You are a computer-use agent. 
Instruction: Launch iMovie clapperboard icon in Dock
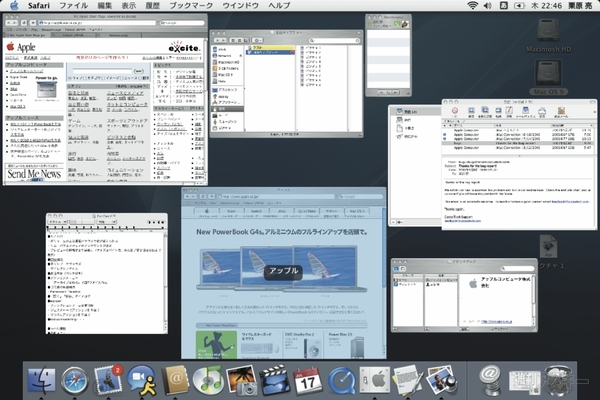[x=274, y=380]
